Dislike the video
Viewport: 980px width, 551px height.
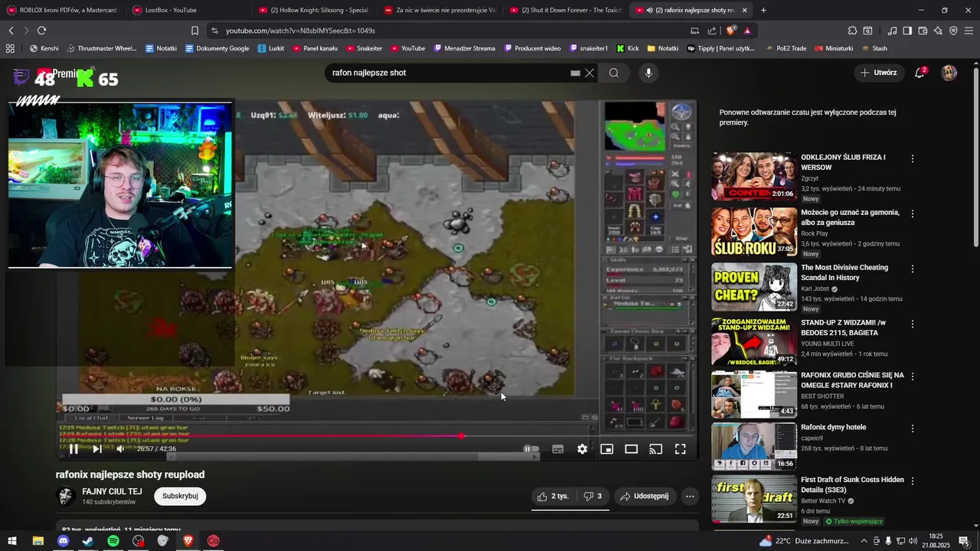[x=592, y=496]
